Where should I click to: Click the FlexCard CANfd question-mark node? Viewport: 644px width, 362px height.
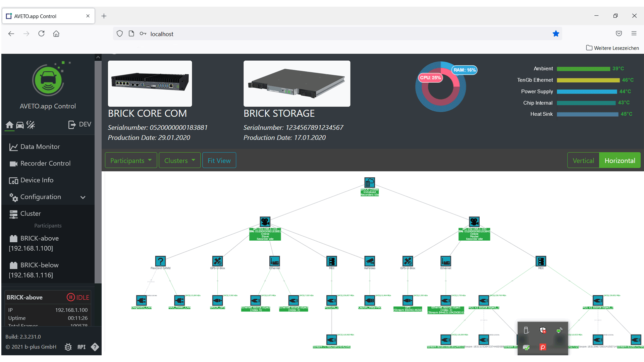coord(160,261)
